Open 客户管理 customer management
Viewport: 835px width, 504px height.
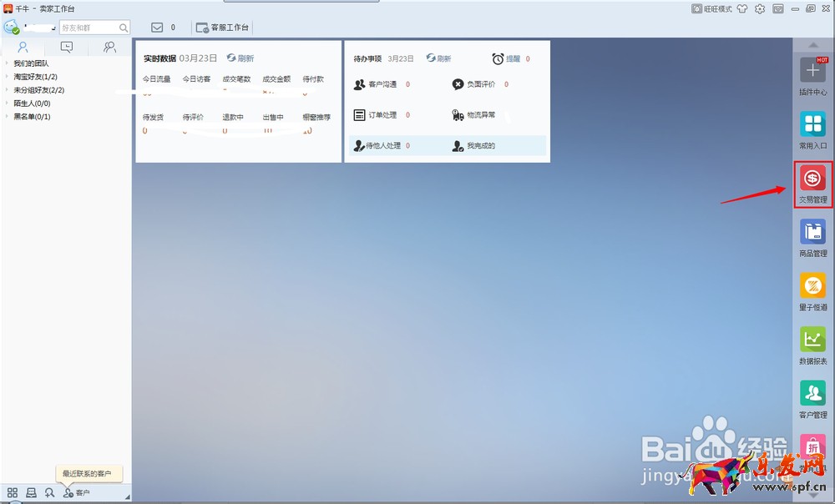point(812,394)
